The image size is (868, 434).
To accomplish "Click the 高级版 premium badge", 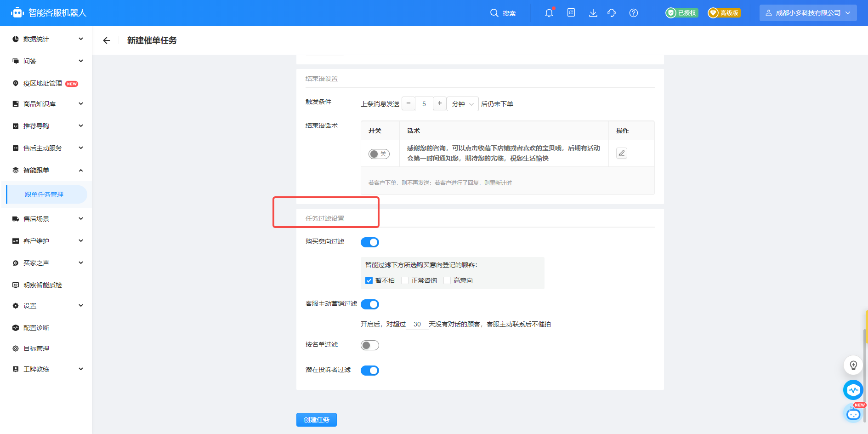I will pos(724,13).
